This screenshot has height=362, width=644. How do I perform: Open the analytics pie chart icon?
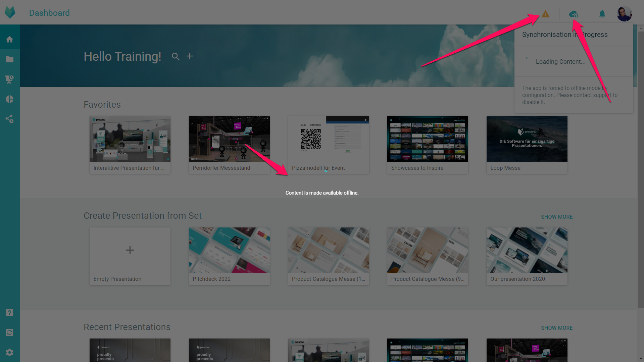10,99
